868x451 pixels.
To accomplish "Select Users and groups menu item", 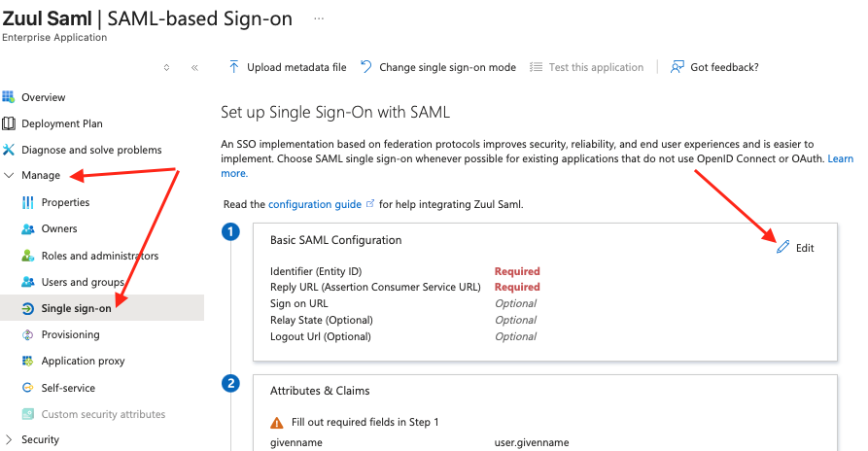I will tap(83, 282).
